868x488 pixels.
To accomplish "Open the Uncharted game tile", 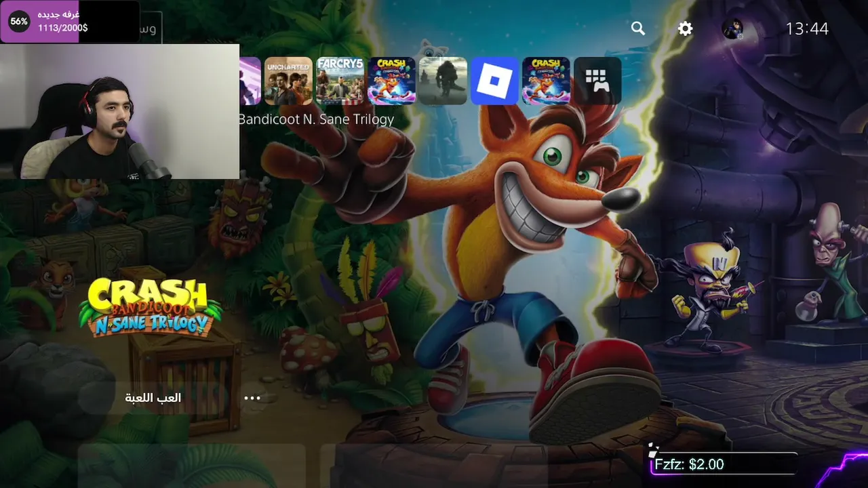I will (288, 81).
